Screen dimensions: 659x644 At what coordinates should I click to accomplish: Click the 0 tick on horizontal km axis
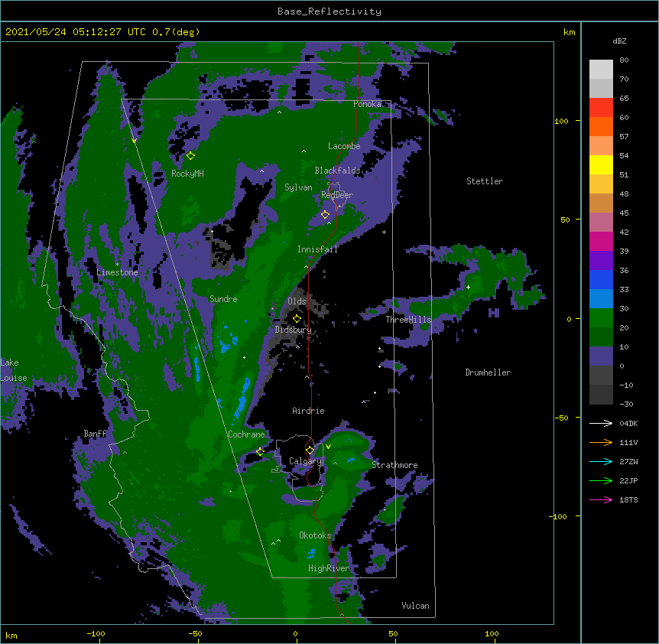295,633
